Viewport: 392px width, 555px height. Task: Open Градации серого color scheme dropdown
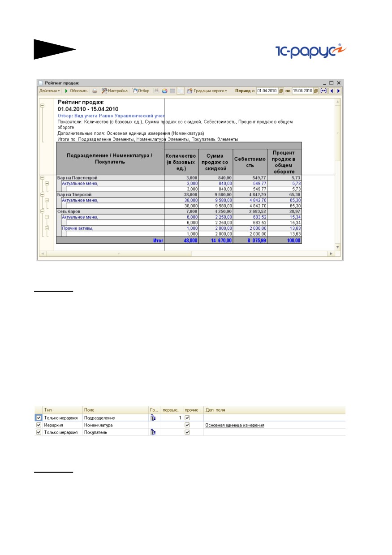pyautogui.click(x=207, y=90)
